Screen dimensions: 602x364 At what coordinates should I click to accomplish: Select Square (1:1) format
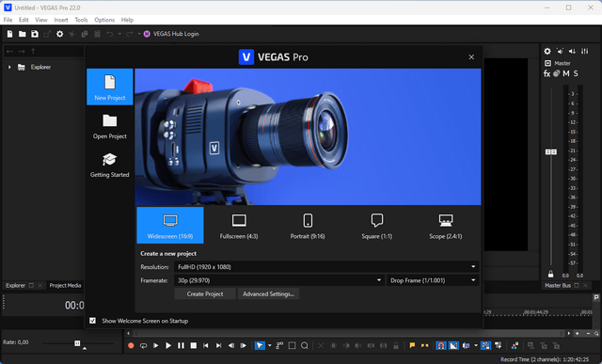coord(376,226)
